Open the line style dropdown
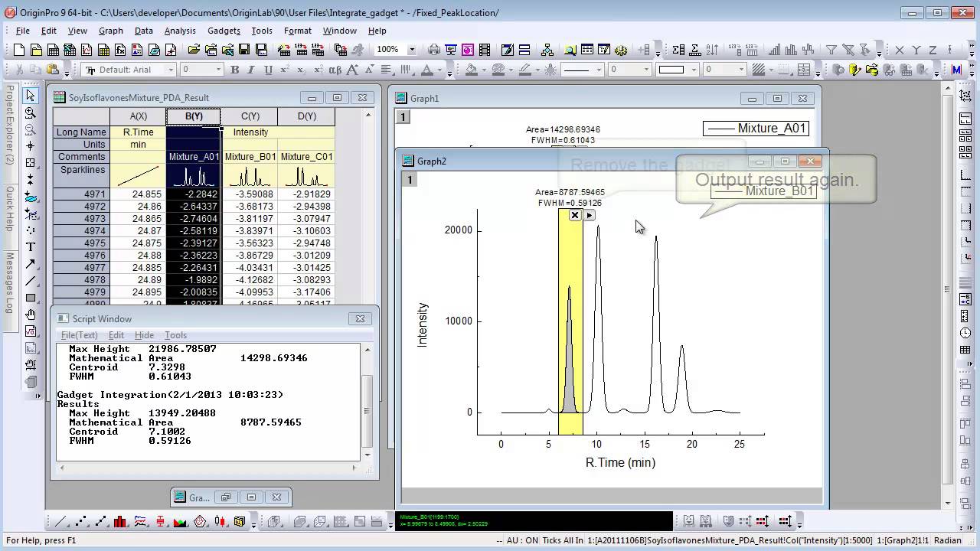The height and width of the screenshot is (551, 980). click(x=599, y=70)
